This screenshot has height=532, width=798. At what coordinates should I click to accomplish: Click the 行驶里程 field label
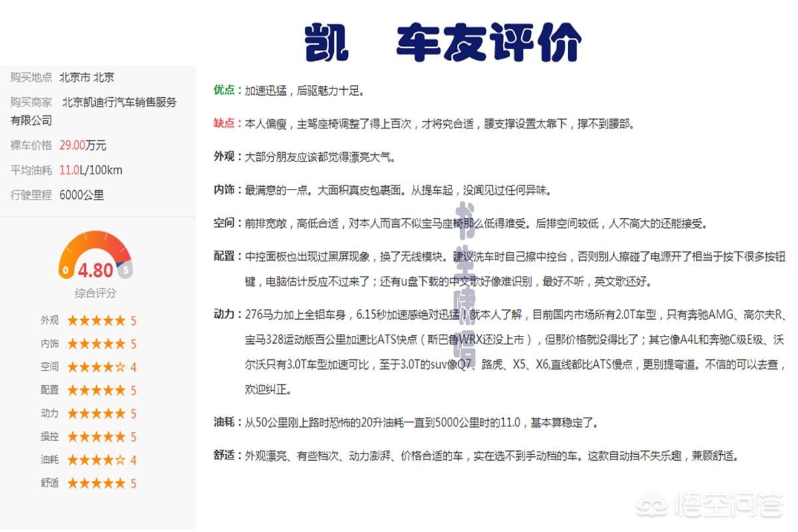click(x=31, y=196)
